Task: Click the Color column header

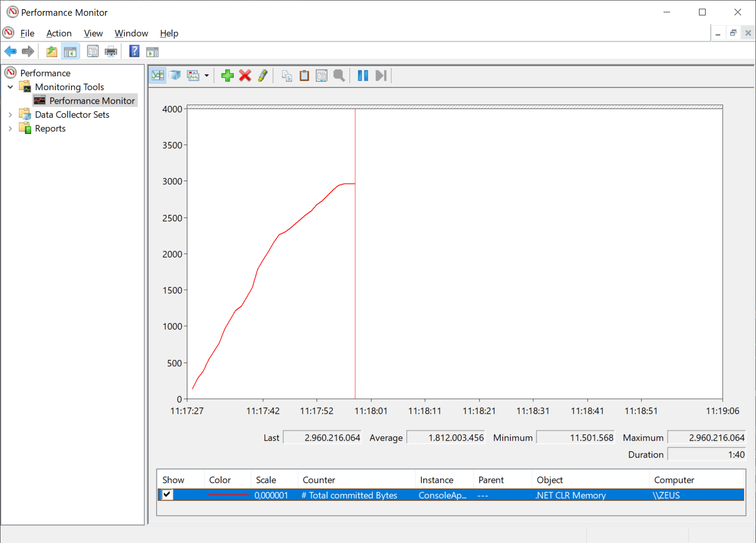Action: (x=227, y=480)
